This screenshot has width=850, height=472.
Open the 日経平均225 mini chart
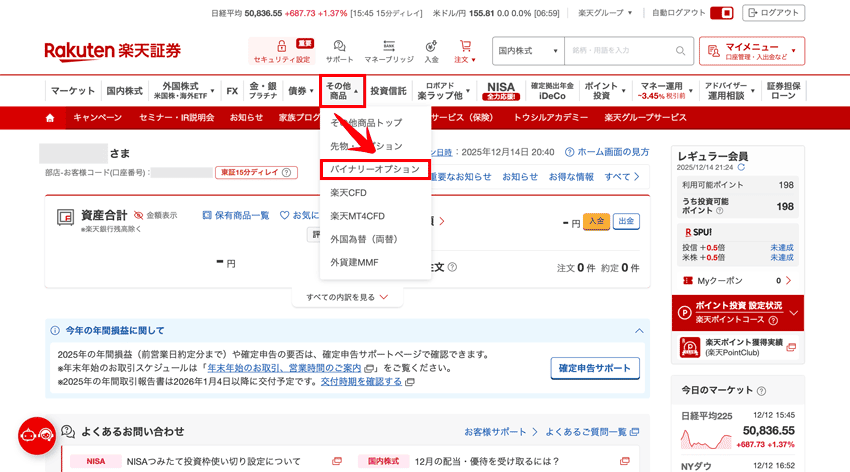click(706, 439)
